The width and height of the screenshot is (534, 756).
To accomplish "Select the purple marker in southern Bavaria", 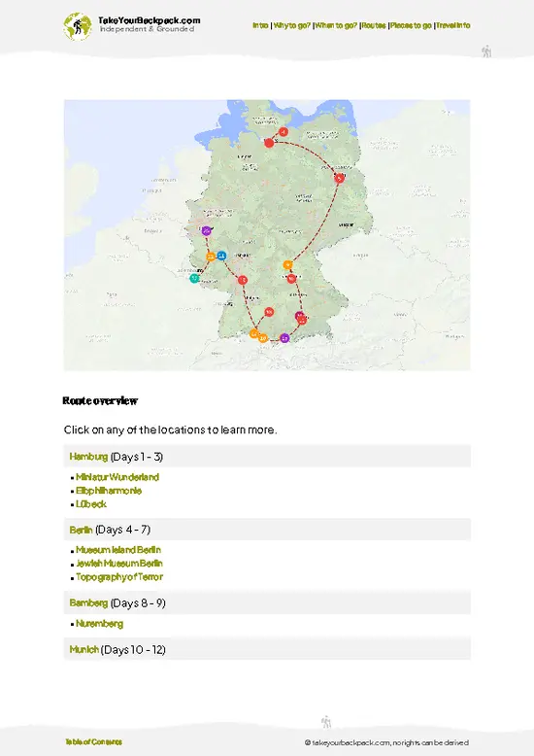I will click(284, 338).
